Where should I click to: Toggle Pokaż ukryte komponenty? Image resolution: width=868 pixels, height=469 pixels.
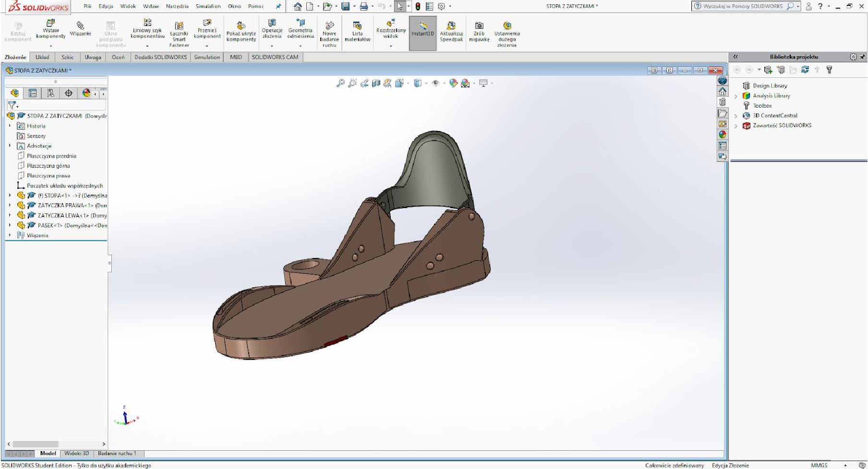[241, 26]
